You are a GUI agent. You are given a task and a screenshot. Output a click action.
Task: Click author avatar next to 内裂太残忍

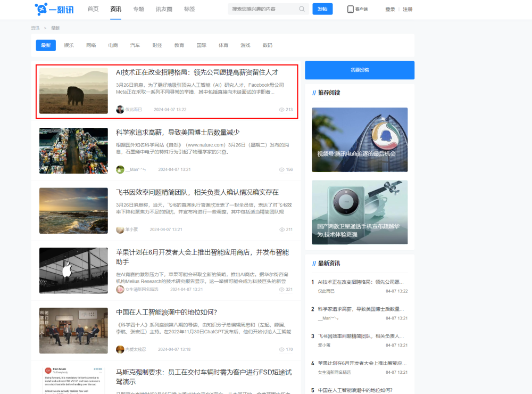click(120, 349)
